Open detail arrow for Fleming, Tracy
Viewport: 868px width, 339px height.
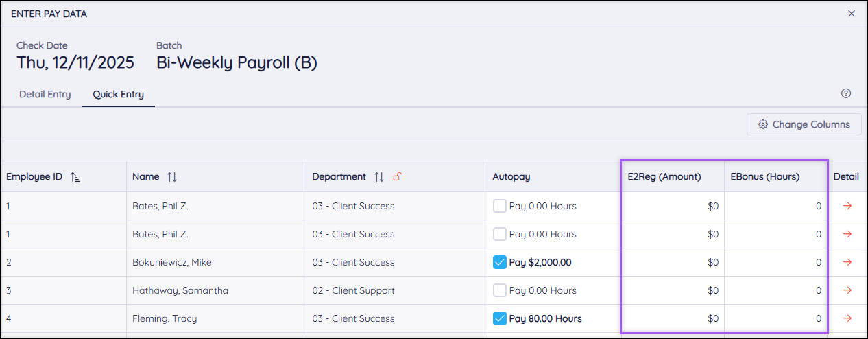(x=847, y=318)
